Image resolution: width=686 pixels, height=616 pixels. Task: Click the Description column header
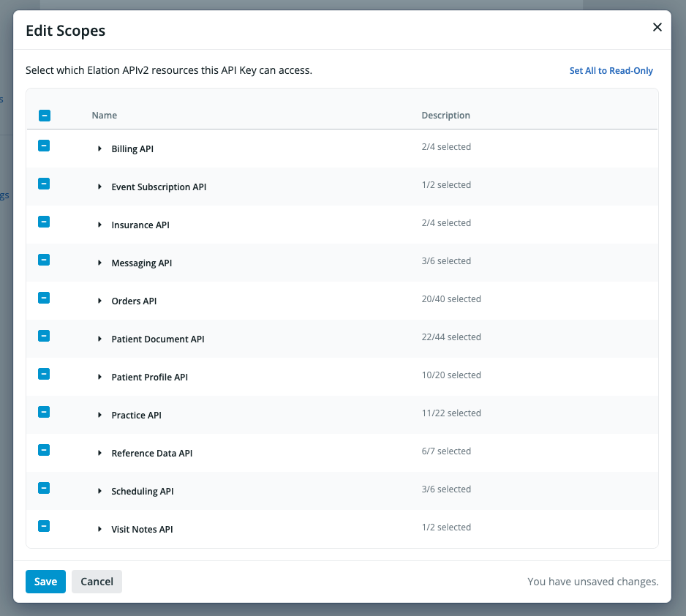coord(446,116)
